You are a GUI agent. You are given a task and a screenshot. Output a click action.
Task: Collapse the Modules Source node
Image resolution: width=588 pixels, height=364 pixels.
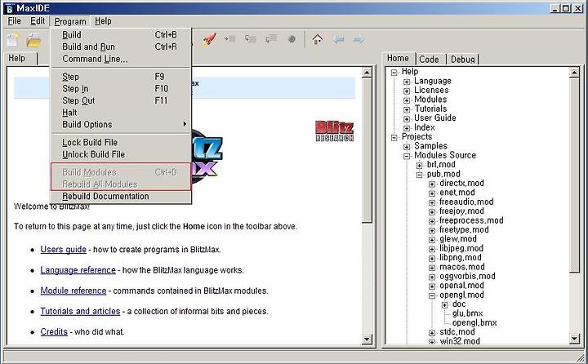(407, 157)
